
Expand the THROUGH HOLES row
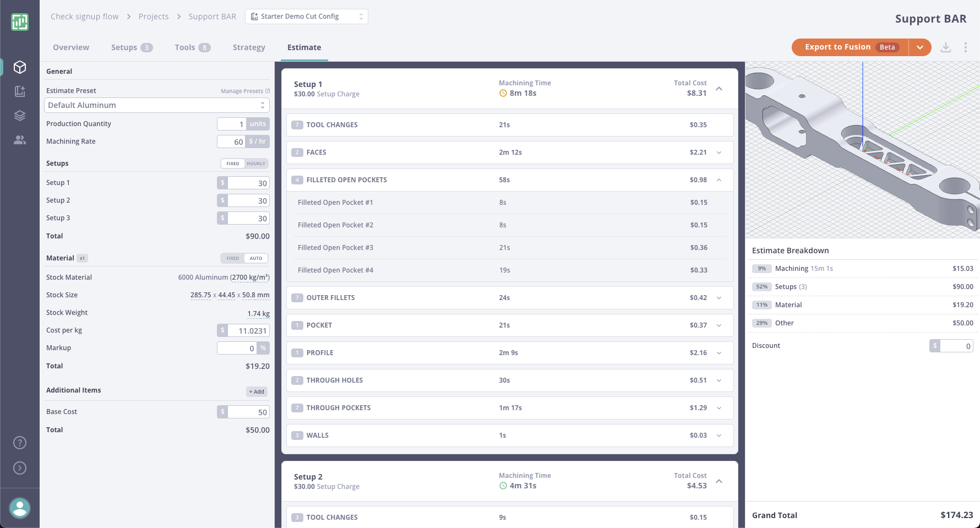tap(719, 380)
